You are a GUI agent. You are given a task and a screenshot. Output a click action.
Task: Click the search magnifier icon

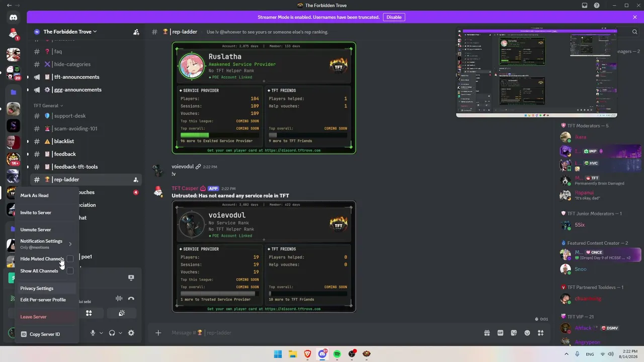click(635, 32)
